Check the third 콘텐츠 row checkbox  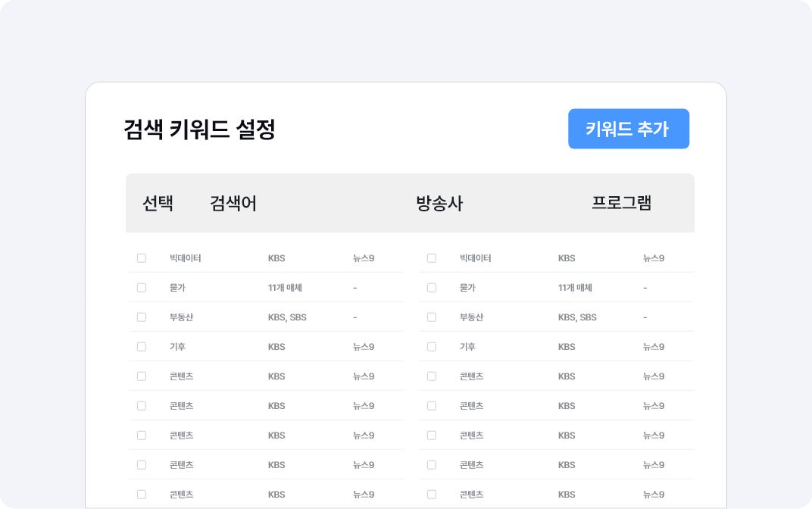[142, 435]
